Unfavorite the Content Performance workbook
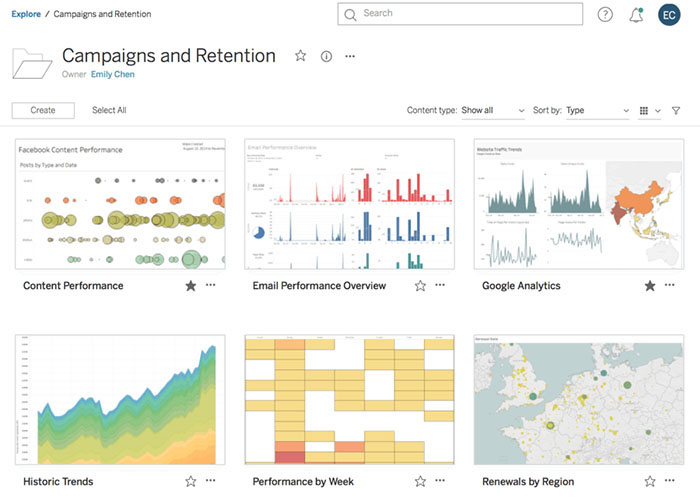700x500 pixels. (191, 286)
